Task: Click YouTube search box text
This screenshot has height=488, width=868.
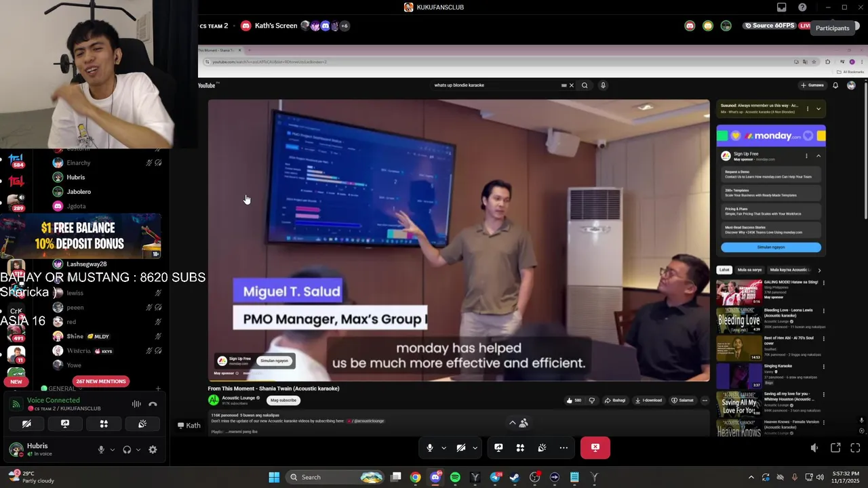Action: coord(459,85)
